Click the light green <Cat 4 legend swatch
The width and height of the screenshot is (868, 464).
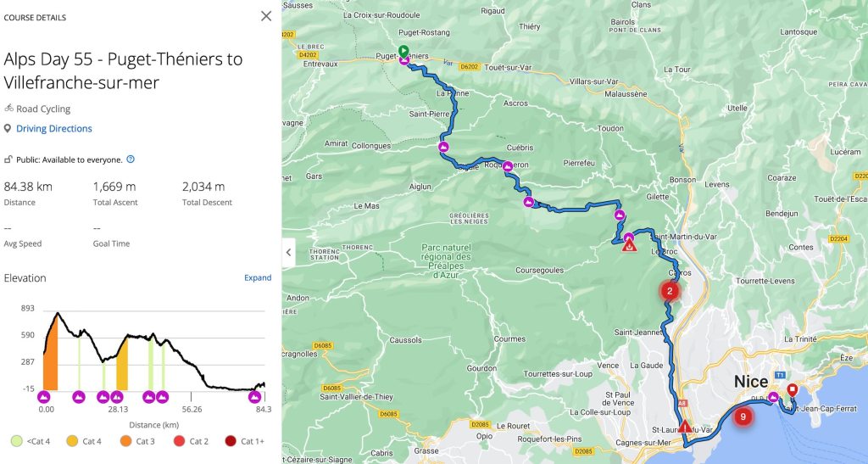click(x=16, y=441)
